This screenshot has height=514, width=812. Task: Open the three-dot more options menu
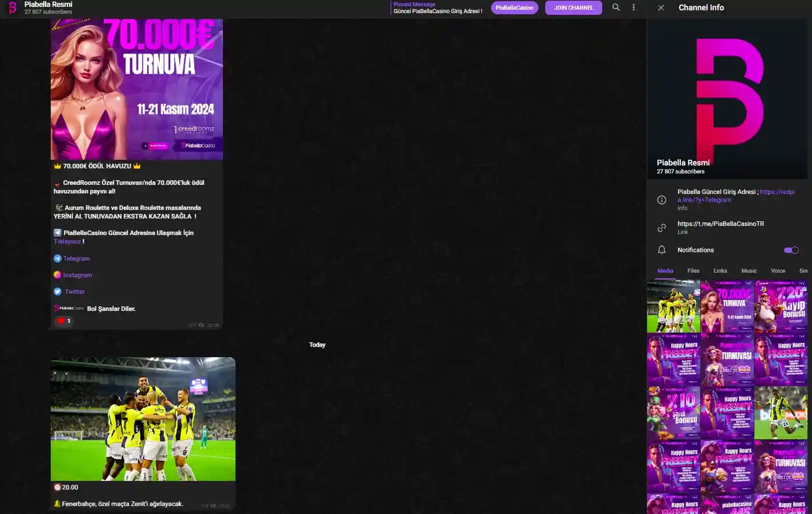point(634,7)
